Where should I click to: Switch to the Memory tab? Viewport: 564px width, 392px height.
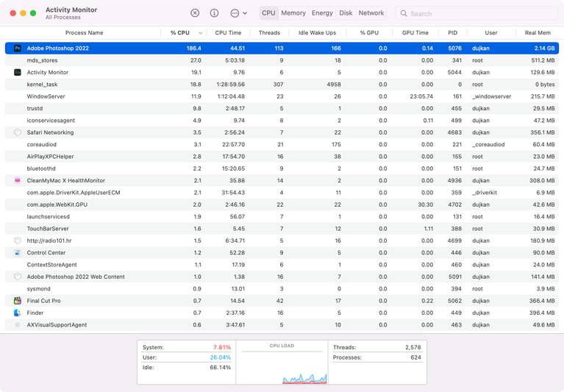(x=293, y=13)
